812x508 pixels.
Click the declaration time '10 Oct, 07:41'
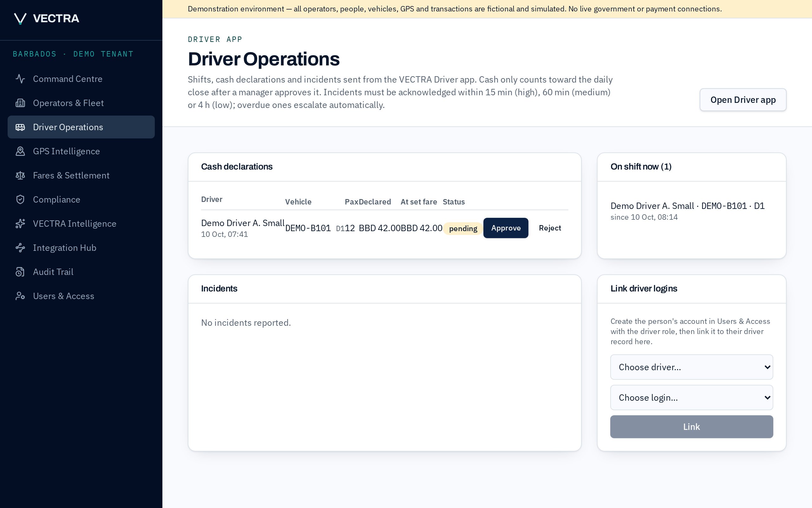pyautogui.click(x=225, y=235)
